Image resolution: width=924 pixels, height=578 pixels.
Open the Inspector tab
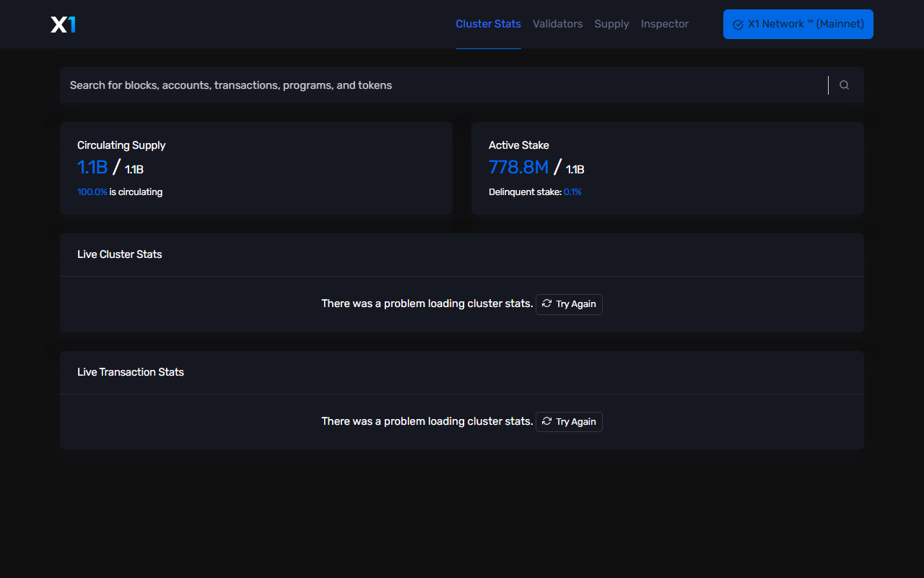(x=665, y=24)
